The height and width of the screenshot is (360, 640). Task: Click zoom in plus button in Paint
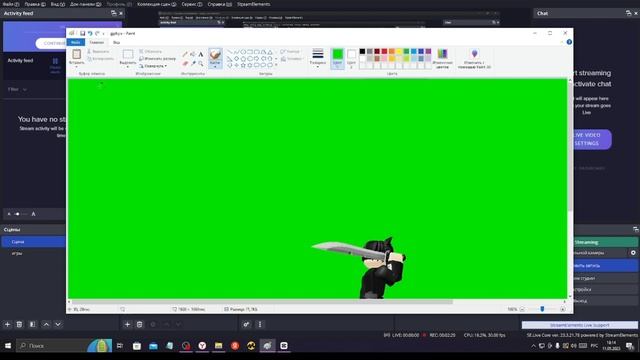click(x=563, y=309)
